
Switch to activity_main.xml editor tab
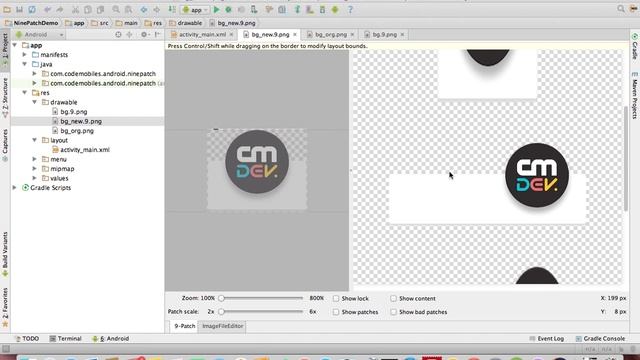click(x=202, y=35)
